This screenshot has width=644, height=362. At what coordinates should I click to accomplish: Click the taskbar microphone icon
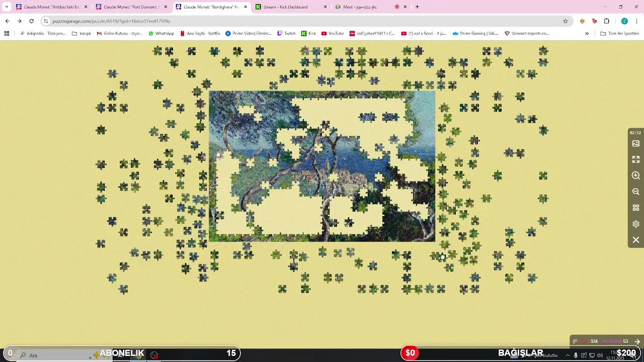(x=576, y=355)
